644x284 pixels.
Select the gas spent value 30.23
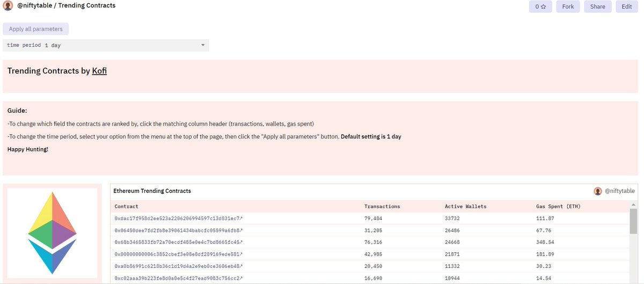pyautogui.click(x=543, y=266)
